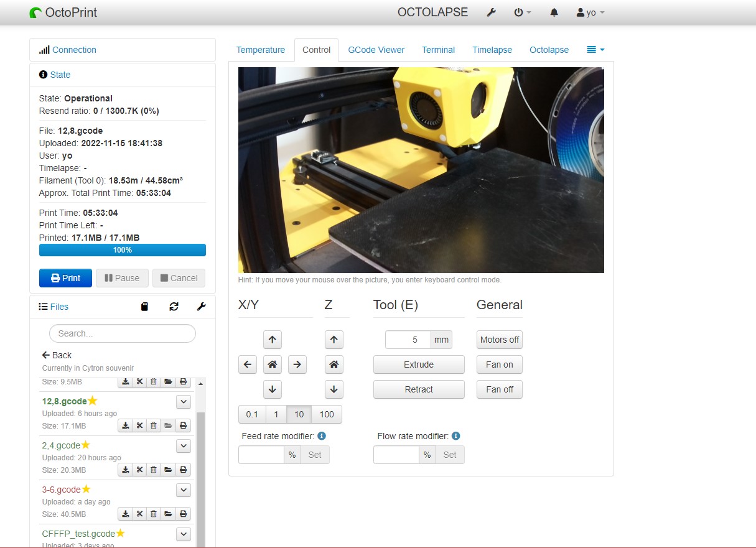
Task: Open the user menu for yo
Action: 589,12
